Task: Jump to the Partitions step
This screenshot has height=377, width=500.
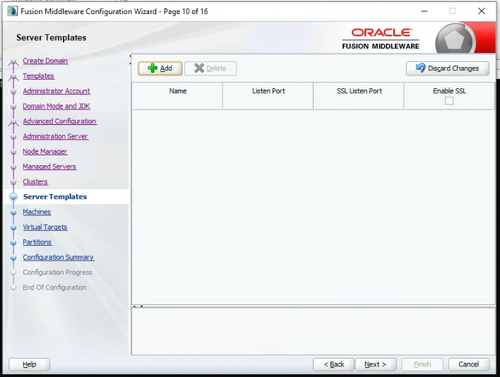Action: point(37,242)
